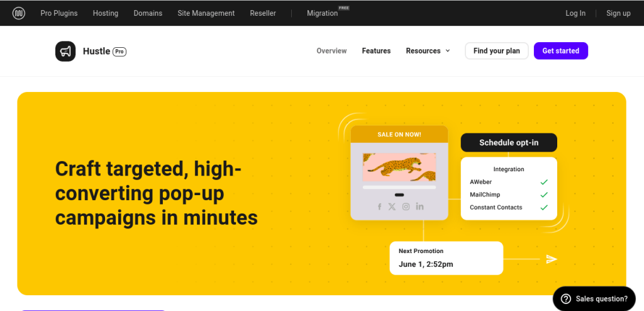Open Site Management menu item
This screenshot has width=644, height=311.
click(206, 13)
